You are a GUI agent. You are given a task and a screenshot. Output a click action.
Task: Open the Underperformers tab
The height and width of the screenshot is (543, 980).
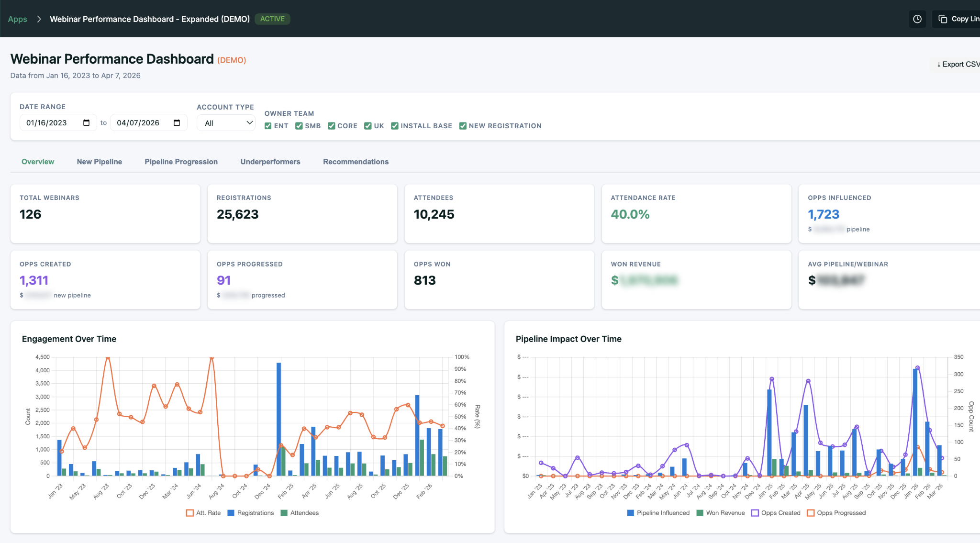click(270, 162)
